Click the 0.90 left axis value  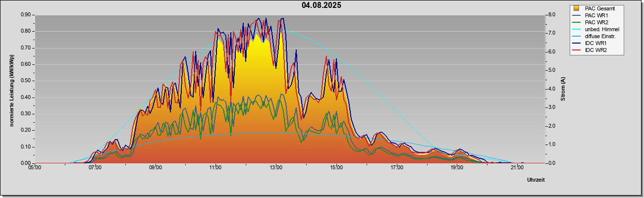(26, 14)
